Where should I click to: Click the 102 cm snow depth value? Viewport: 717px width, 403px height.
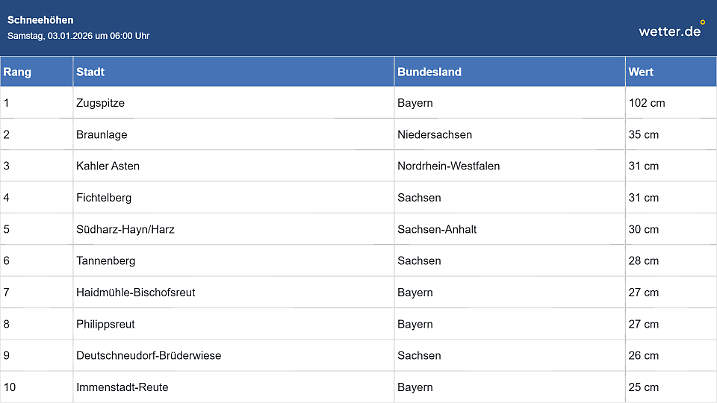click(x=646, y=103)
